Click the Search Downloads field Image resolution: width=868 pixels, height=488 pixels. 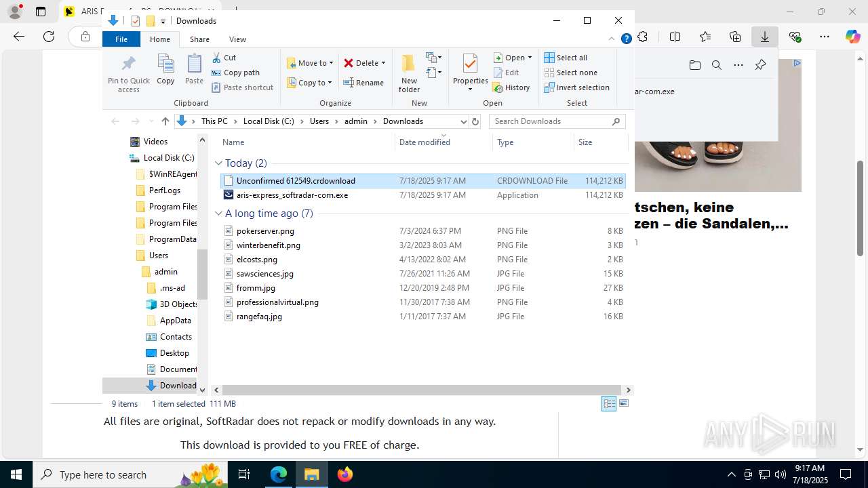[557, 121]
